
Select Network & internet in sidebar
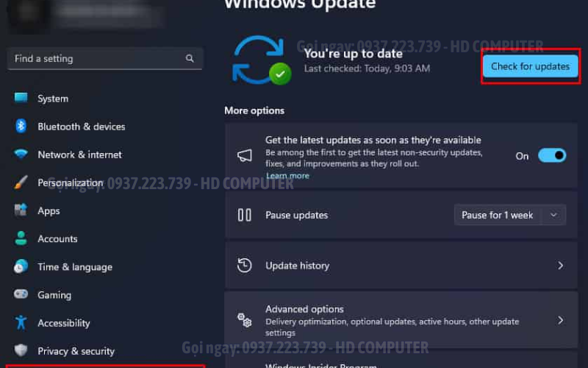click(x=79, y=155)
